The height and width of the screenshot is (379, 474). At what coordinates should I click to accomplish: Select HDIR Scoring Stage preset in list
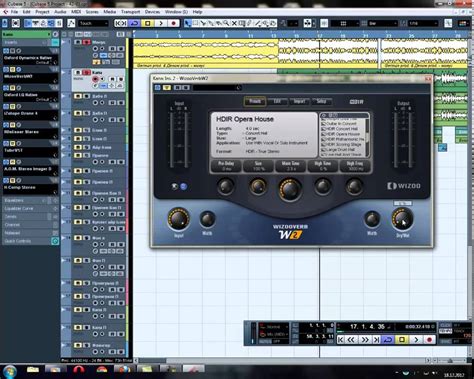pyautogui.click(x=342, y=144)
